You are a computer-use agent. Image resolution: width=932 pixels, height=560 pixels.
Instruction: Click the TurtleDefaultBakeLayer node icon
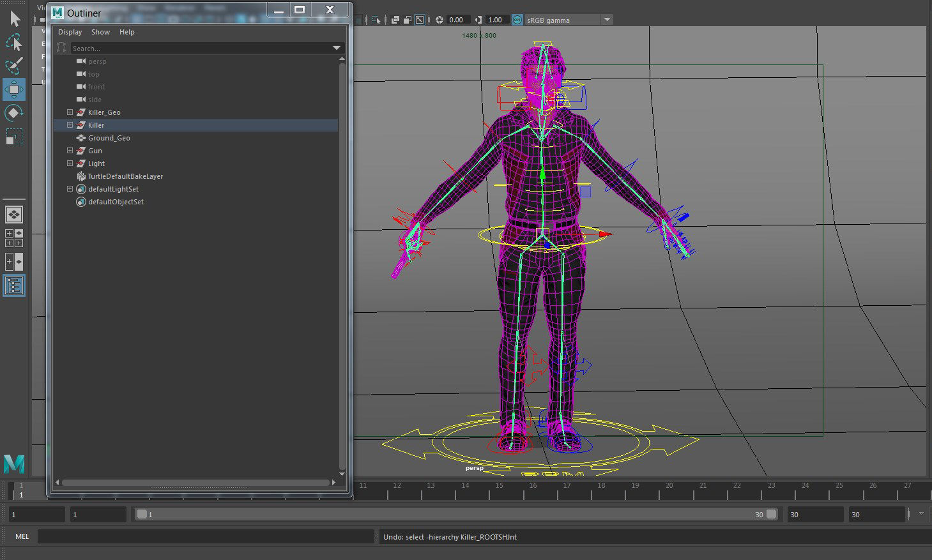click(80, 176)
